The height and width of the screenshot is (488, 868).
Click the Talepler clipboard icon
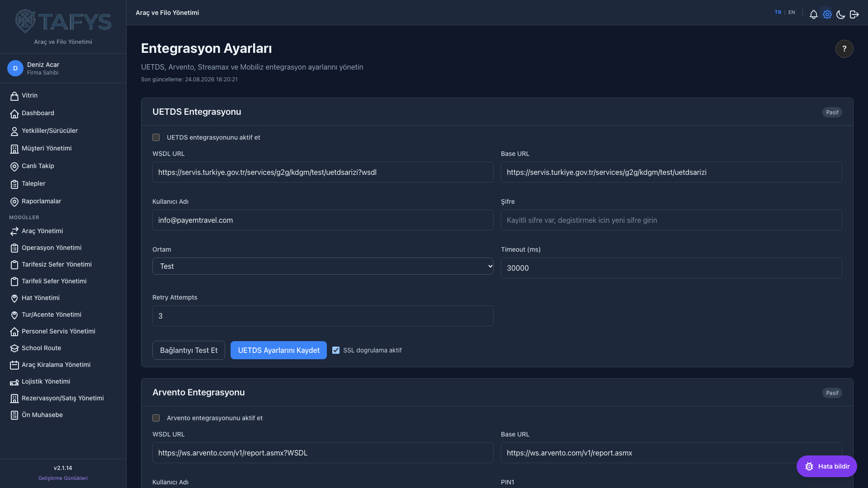coord(14,184)
